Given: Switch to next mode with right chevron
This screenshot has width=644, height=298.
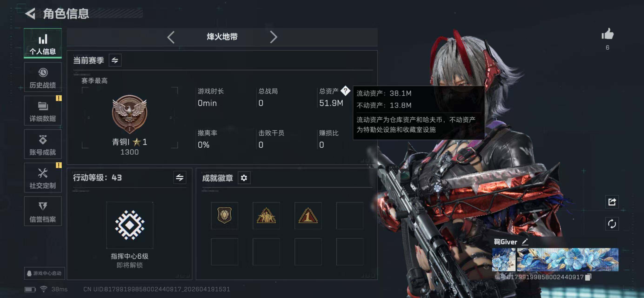Looking at the screenshot, I should pos(274,37).
